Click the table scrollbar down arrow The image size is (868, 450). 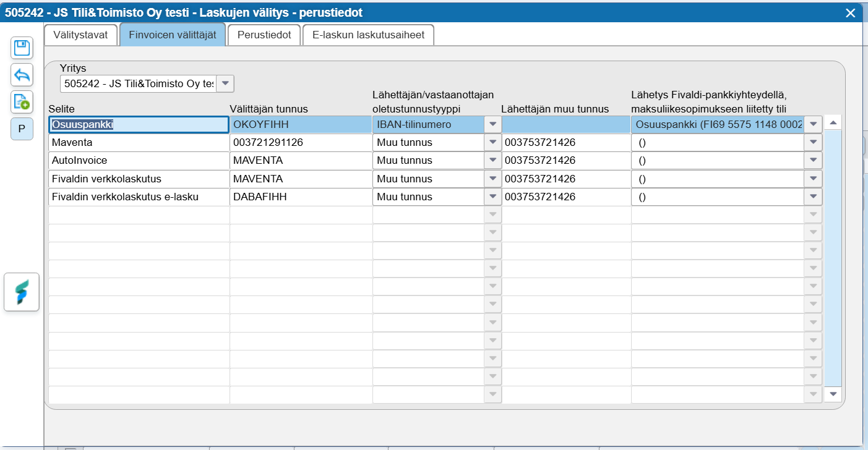833,393
